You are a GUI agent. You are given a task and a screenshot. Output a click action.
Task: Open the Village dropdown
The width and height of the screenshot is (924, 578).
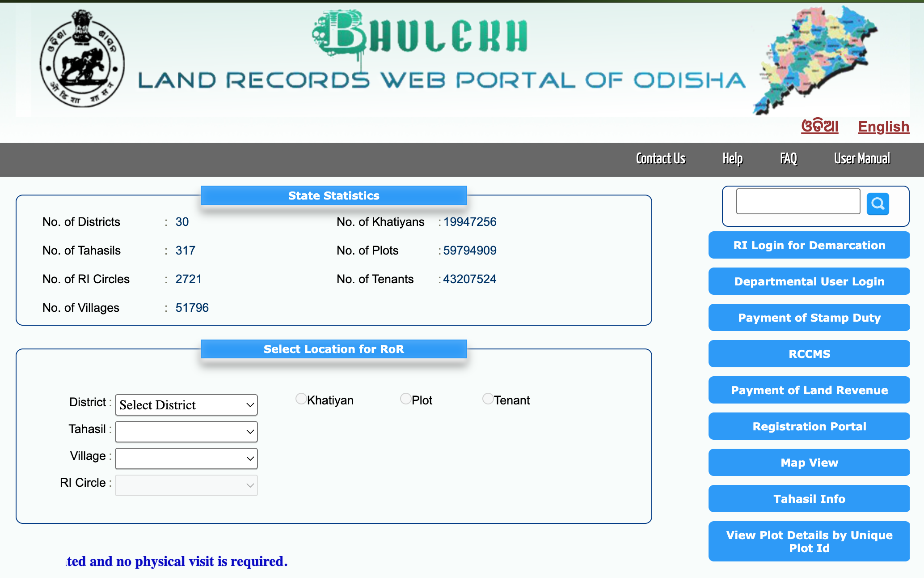[x=186, y=459]
